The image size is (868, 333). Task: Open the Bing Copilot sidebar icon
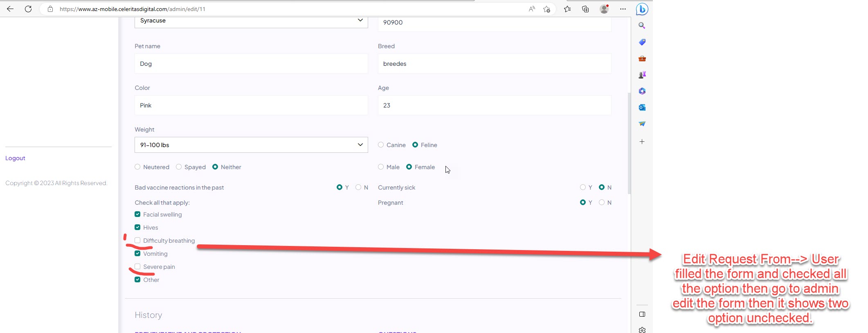(642, 9)
